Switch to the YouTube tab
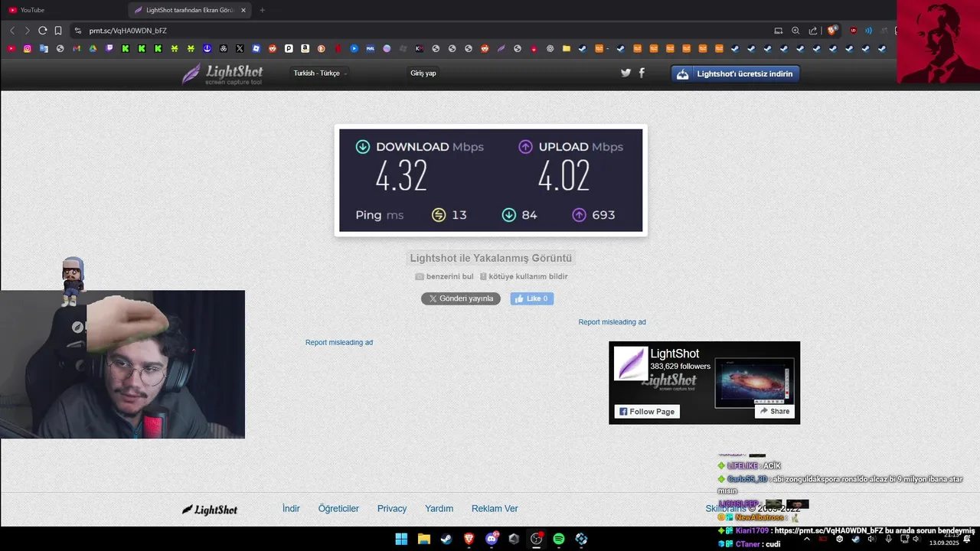Image resolution: width=980 pixels, height=551 pixels. 61,10
